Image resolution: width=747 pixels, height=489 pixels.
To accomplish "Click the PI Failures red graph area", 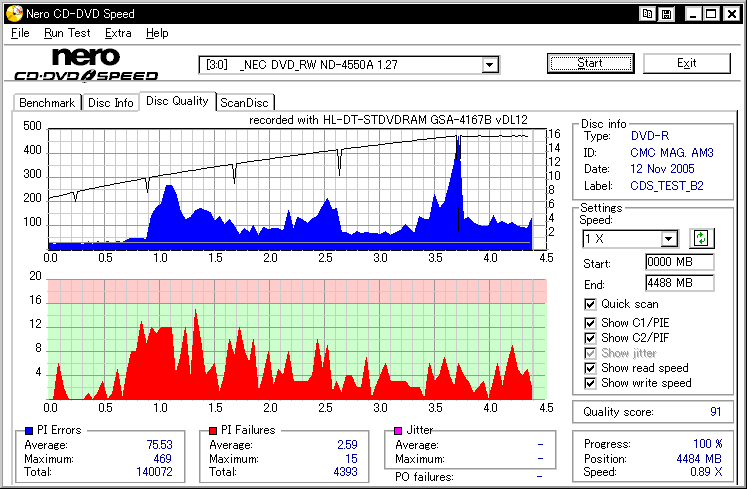I will (297, 339).
